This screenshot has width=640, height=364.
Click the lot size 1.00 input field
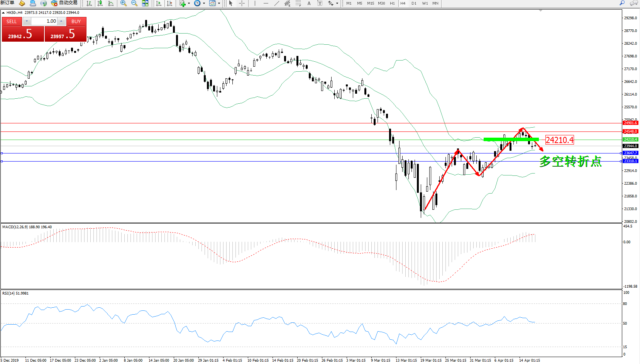(x=44, y=21)
